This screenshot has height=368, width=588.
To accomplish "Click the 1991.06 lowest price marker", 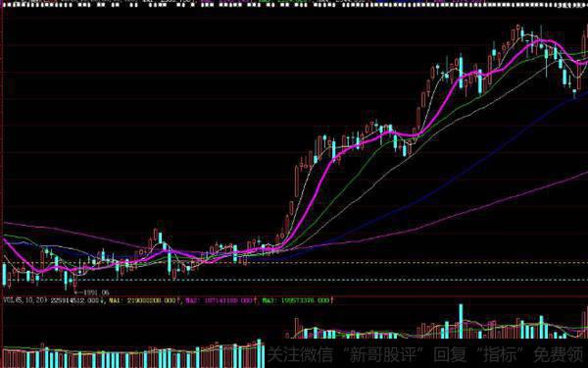I will [x=92, y=292].
